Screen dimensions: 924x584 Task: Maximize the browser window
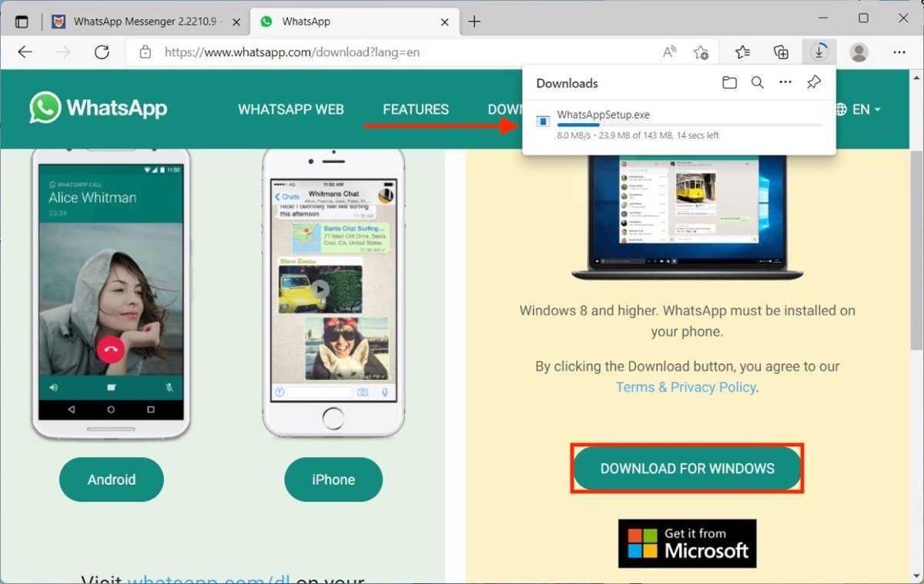pyautogui.click(x=863, y=18)
